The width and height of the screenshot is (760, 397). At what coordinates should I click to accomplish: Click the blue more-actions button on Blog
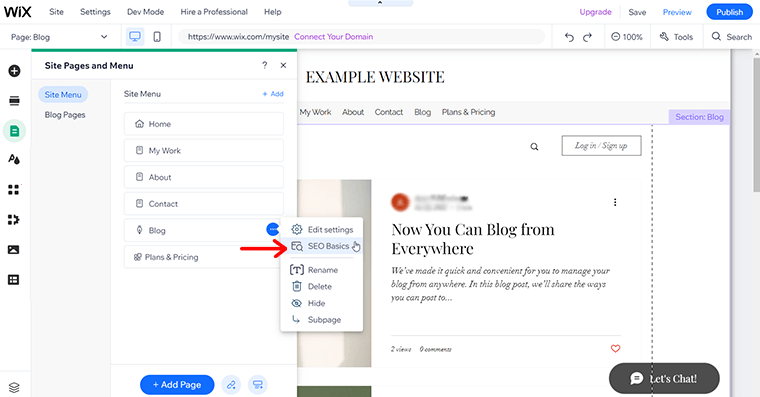(x=273, y=229)
